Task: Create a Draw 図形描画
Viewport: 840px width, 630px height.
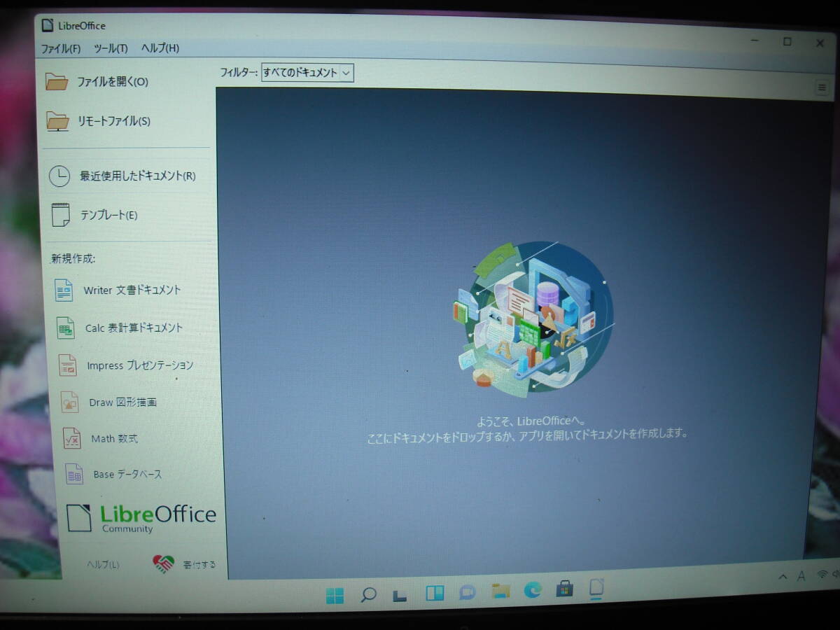Action: [x=122, y=402]
